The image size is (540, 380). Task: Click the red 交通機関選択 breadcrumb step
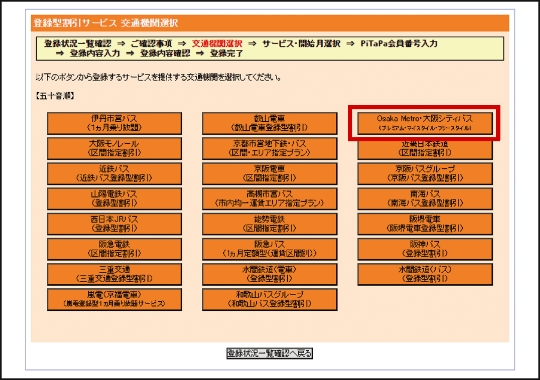(x=217, y=43)
